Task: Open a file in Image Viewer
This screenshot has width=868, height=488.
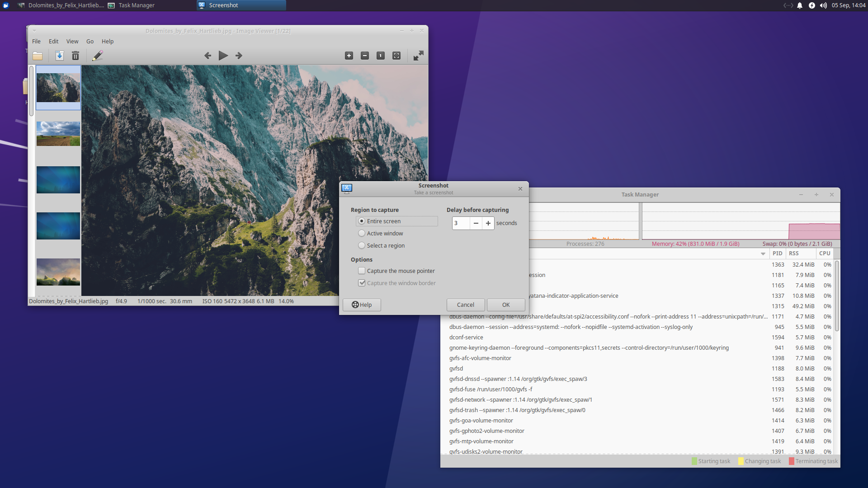Action: pos(38,56)
